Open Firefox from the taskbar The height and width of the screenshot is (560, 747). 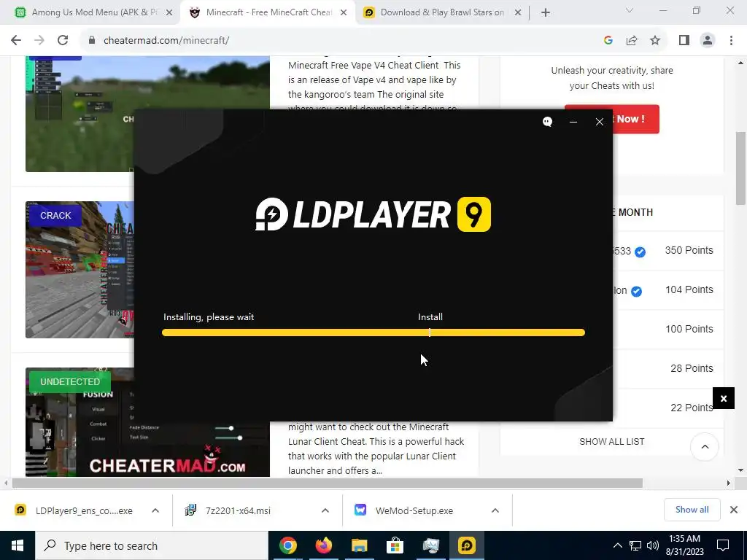pyautogui.click(x=323, y=545)
